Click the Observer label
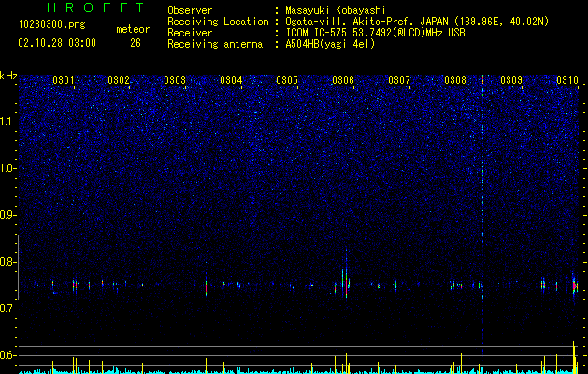This screenshot has width=588, height=374. click(190, 10)
